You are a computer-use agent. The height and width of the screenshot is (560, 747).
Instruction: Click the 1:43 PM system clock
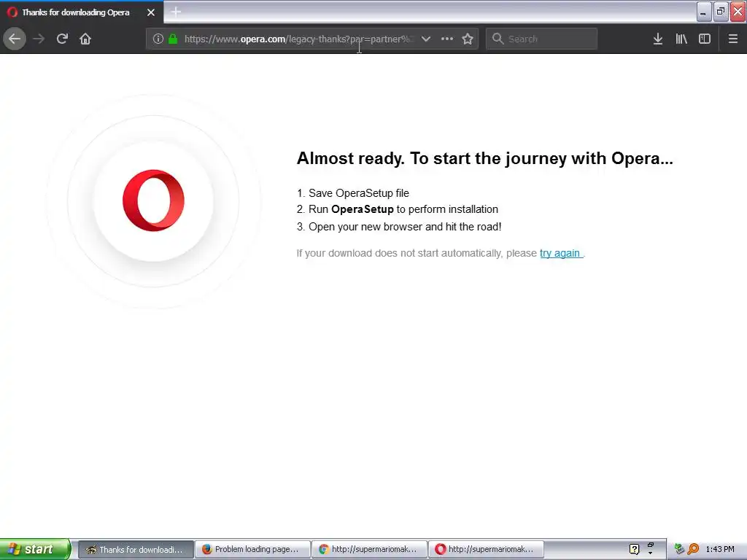click(x=720, y=549)
